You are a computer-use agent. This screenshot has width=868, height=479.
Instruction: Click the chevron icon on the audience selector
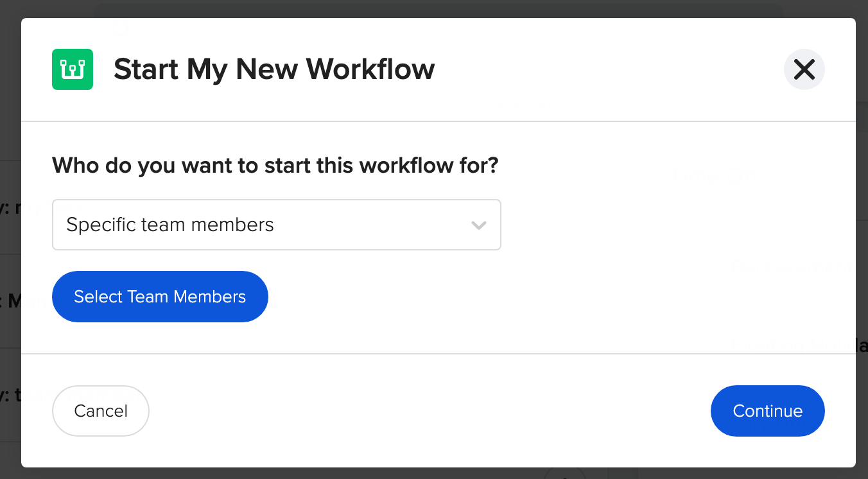pyautogui.click(x=478, y=225)
